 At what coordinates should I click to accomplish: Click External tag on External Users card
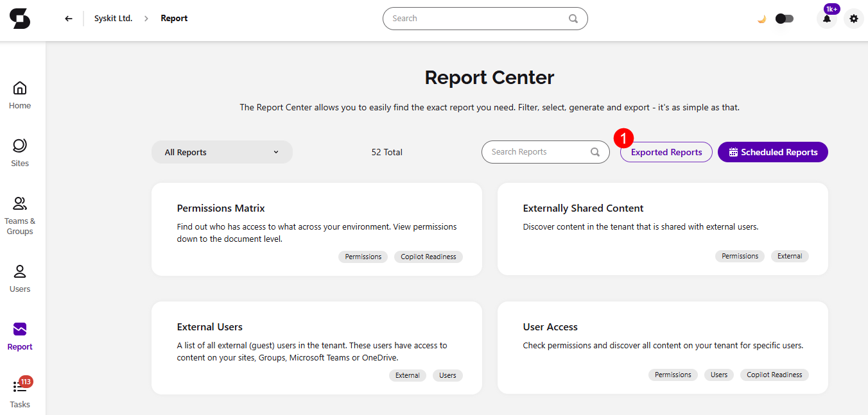click(x=408, y=375)
